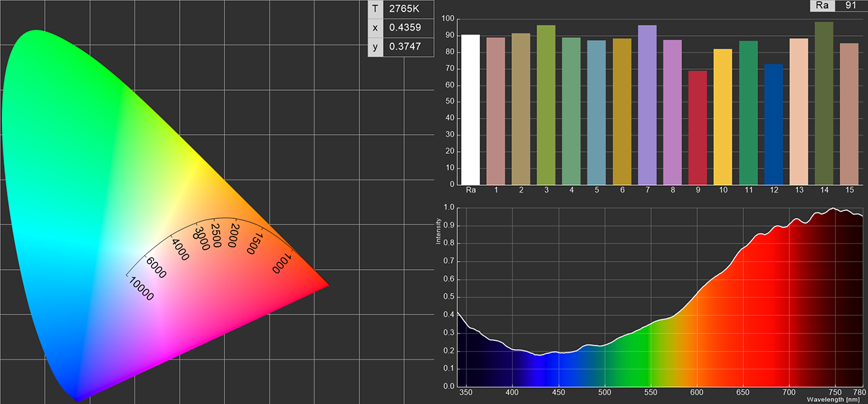Click the Intensity axis label
868x404 pixels.
click(x=439, y=230)
